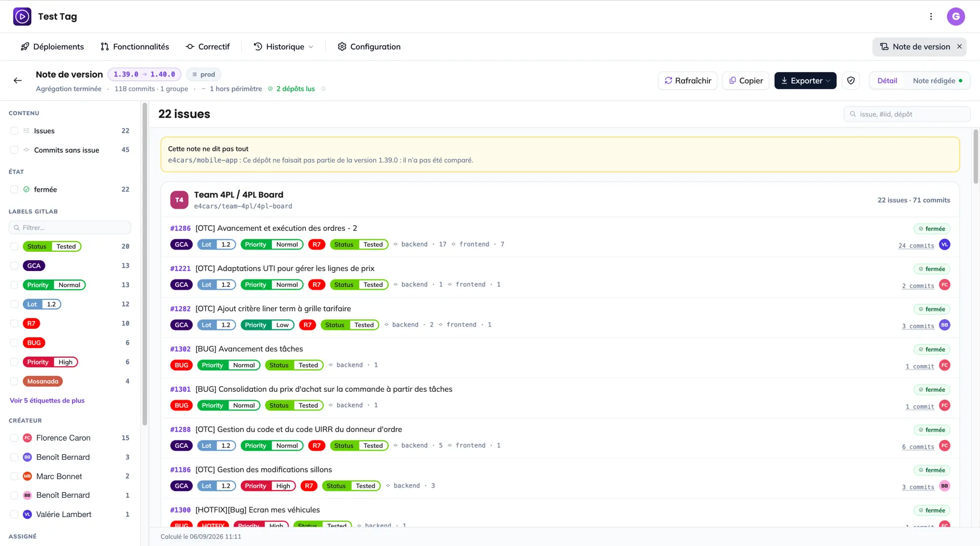
Task: Click the GCA label on issue #1221
Action: (182, 285)
